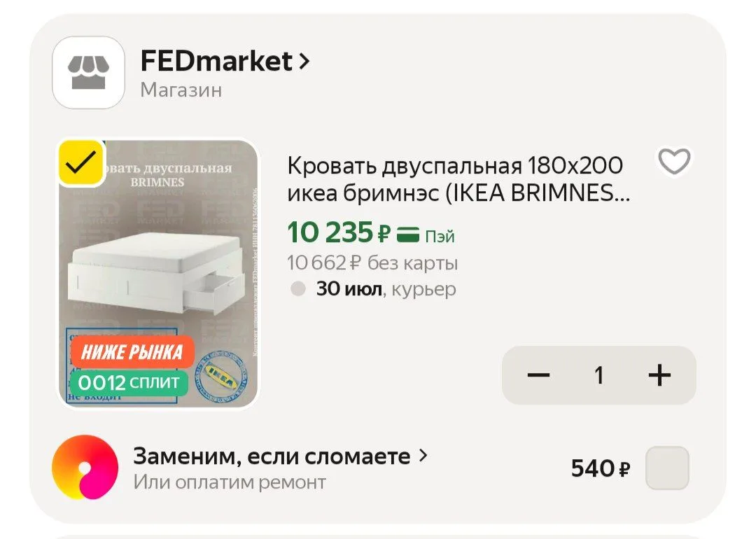Image resolution: width=756 pixels, height=539 pixels.
Task: Click the gray delivery status dot
Action: coord(298,289)
